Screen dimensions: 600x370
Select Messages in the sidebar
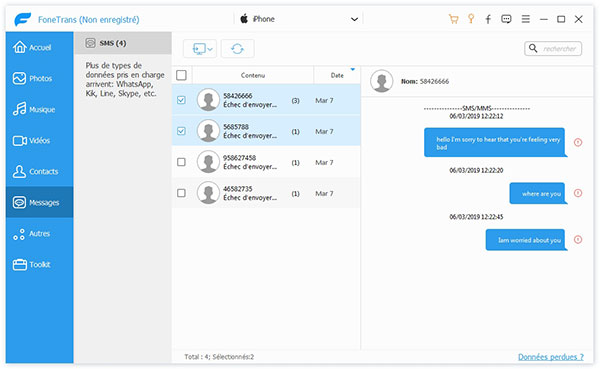[39, 202]
